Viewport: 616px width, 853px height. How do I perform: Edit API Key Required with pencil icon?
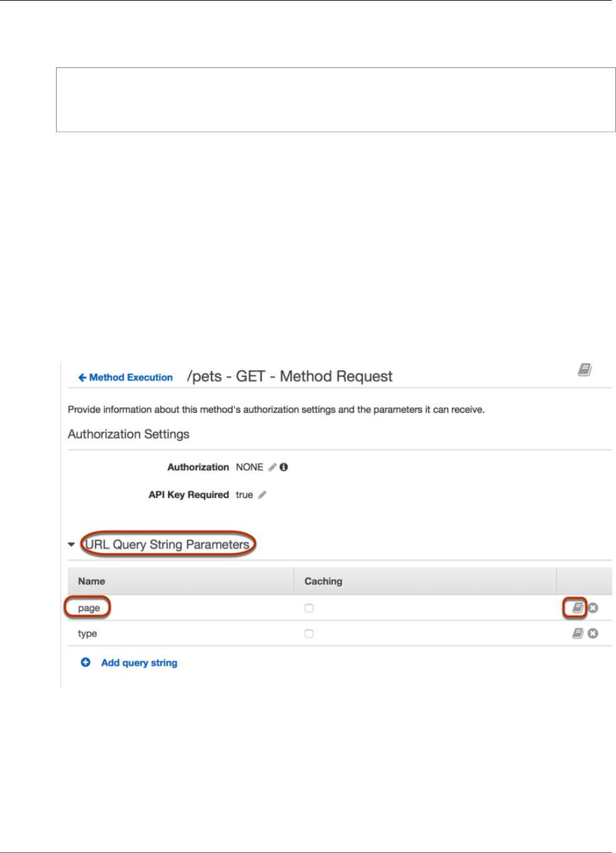(x=262, y=495)
